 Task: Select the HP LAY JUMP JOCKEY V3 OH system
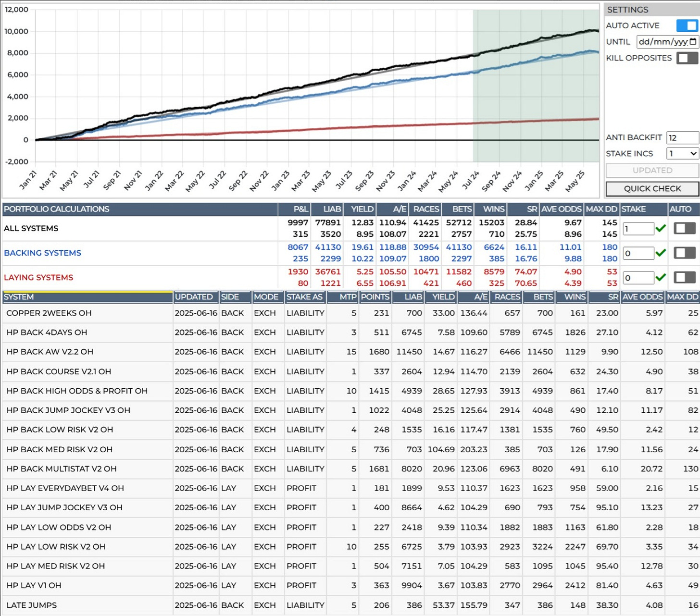point(64,507)
